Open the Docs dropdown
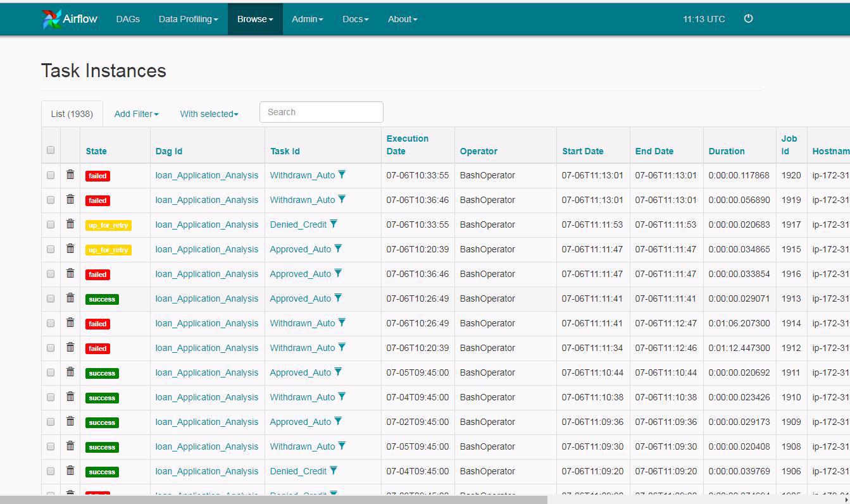Screen dimensions: 850x504 coord(356,19)
